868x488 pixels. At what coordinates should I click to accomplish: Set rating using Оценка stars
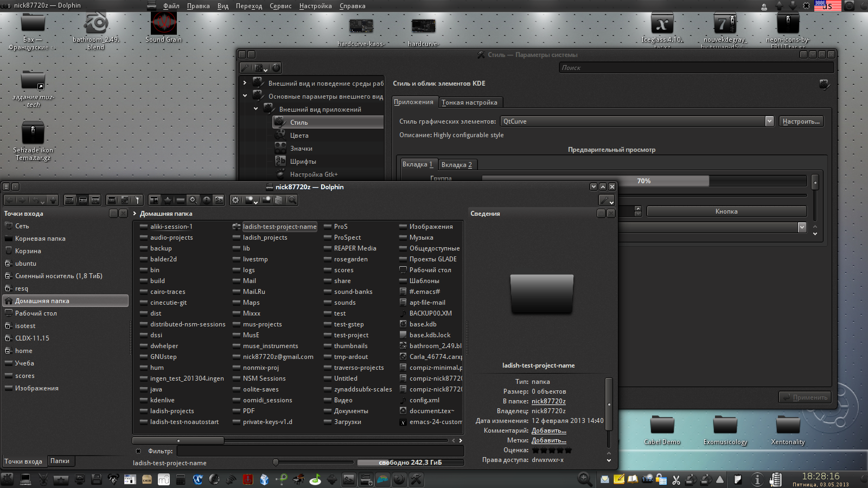click(x=552, y=450)
